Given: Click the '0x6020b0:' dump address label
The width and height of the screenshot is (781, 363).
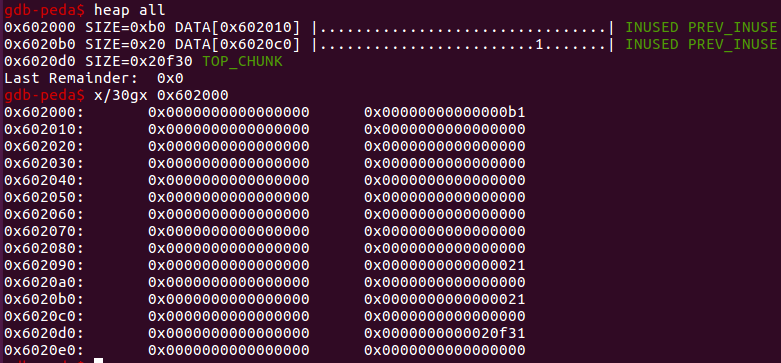Looking at the screenshot, I should click(44, 299).
